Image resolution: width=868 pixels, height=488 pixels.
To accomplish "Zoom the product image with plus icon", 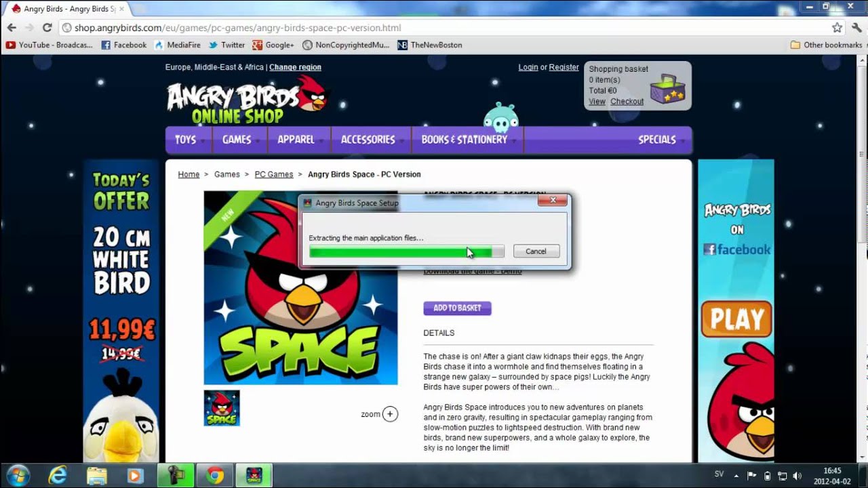I will coord(390,414).
